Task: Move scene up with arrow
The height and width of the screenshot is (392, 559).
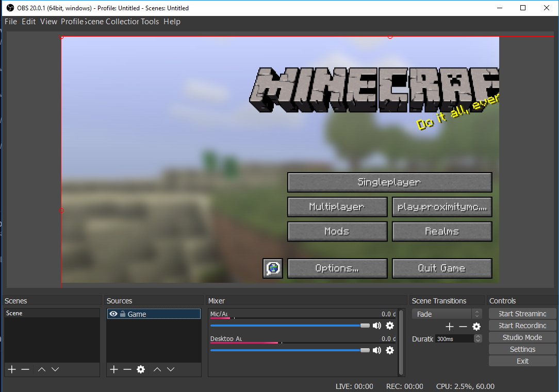Action: click(42, 369)
